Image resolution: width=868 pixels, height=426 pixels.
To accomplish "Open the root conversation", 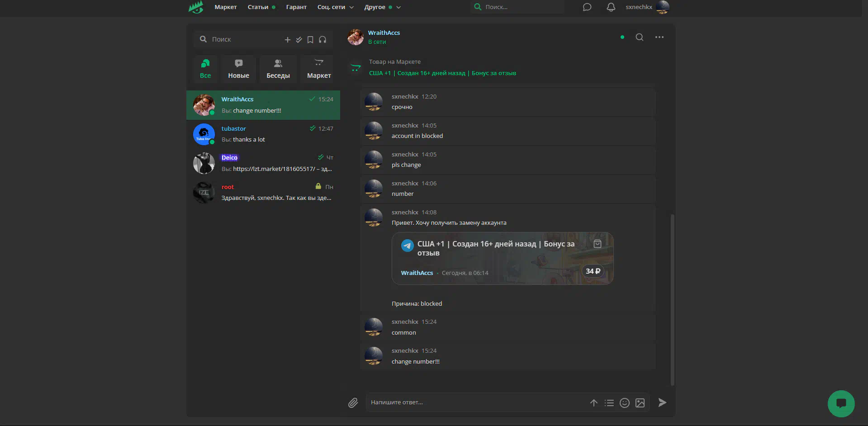I will pyautogui.click(x=263, y=193).
